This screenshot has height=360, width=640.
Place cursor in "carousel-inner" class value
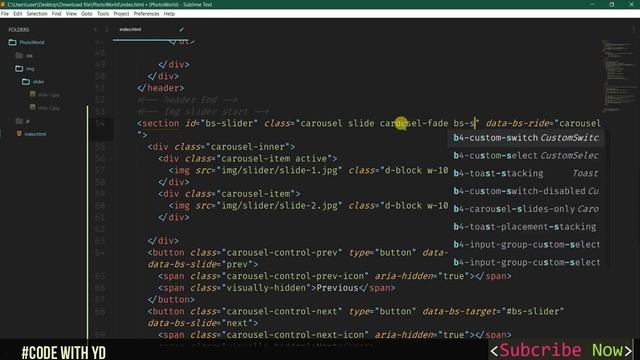click(251, 147)
